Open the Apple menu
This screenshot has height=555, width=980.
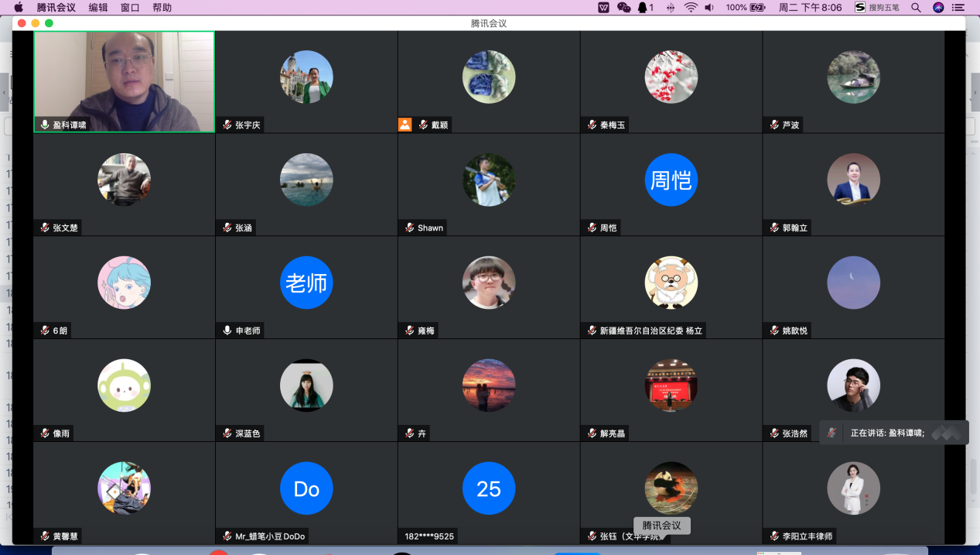(19, 8)
